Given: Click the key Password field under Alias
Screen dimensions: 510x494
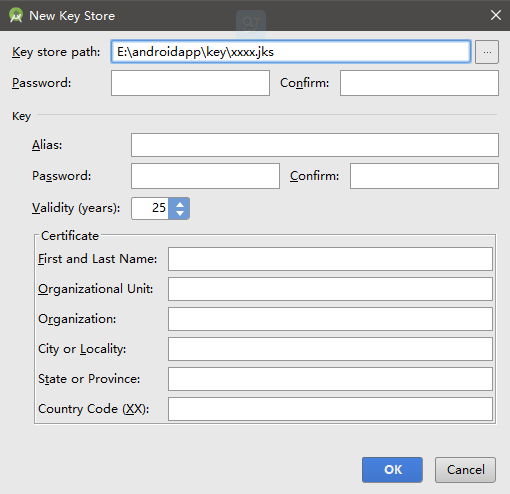Looking at the screenshot, I should coord(205,176).
